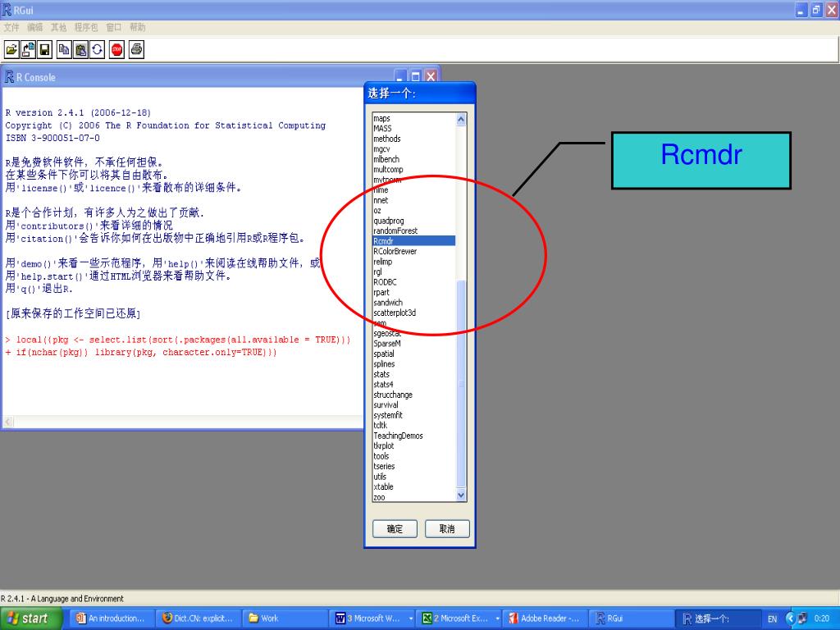Cancel the dialog with 取消 button
This screenshot has width=840, height=630.
(x=447, y=529)
